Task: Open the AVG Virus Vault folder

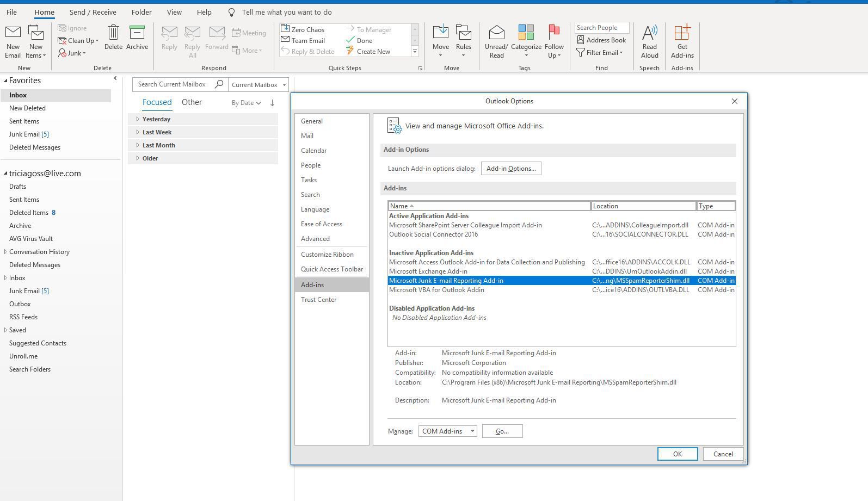Action: point(31,239)
